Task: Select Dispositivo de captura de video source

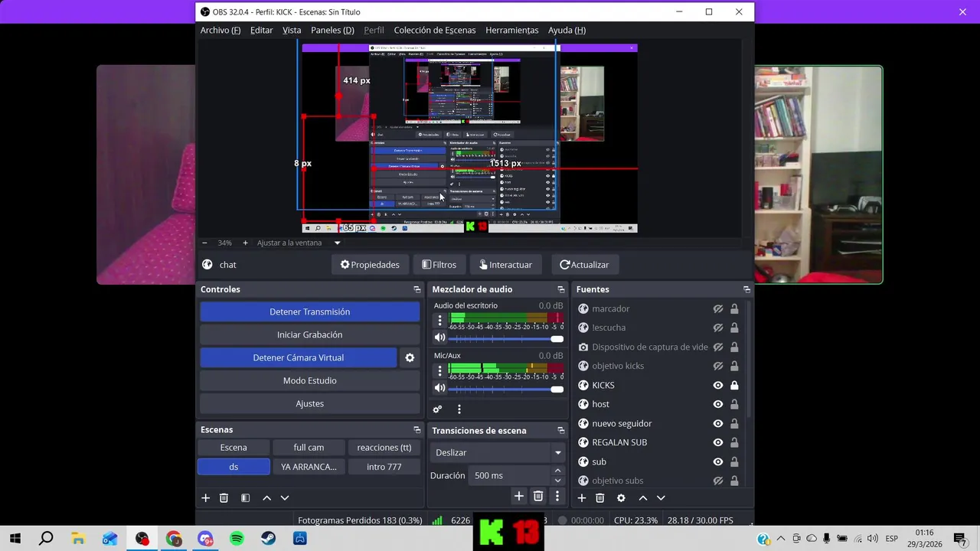Action: [651, 347]
